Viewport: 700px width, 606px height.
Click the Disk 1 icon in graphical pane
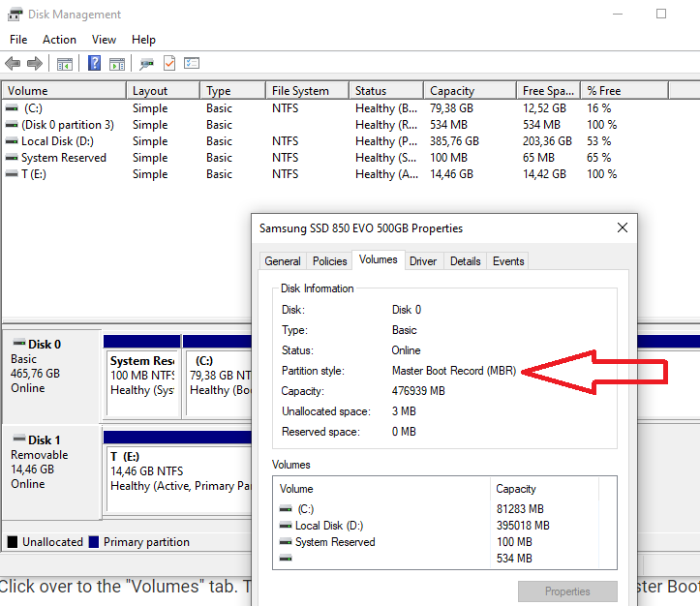click(19, 439)
